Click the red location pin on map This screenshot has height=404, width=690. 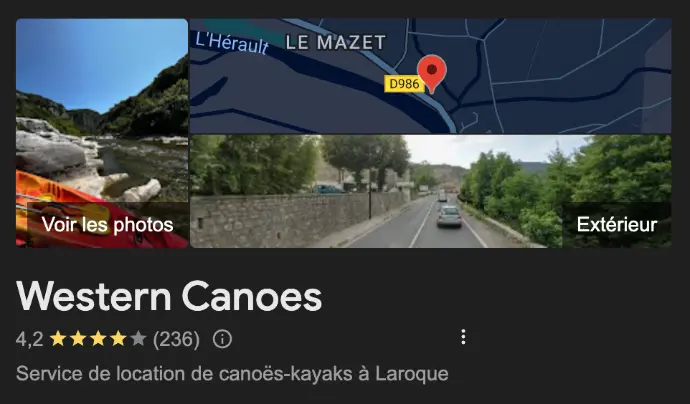click(432, 74)
